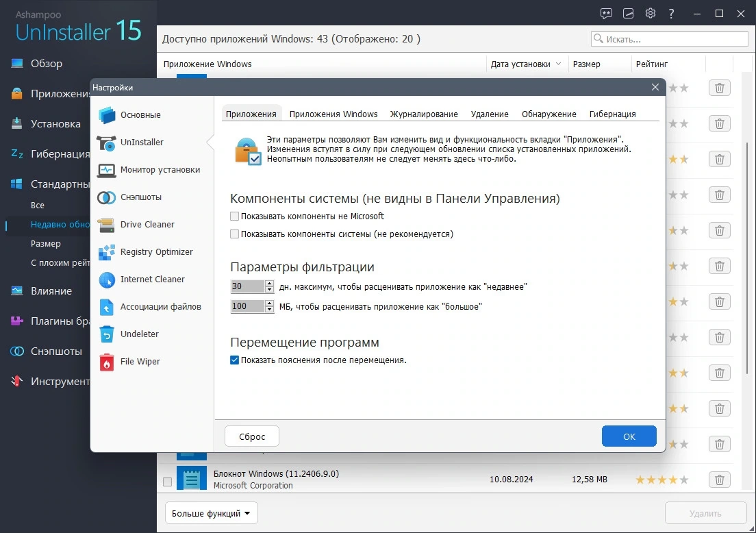The image size is (756, 533).
Task: Select the Блокнот Windows (11.2406.9.0) entry
Action: (x=276, y=473)
